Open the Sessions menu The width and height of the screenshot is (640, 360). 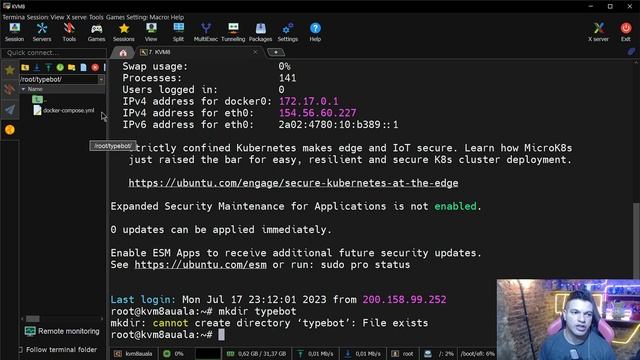(38, 17)
